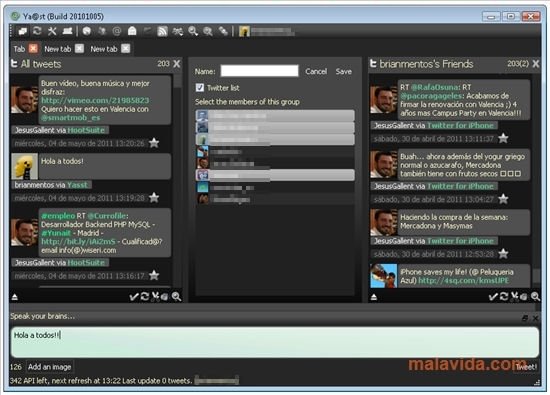550x395 pixels.
Task: Mark all read checkmark in All tweets
Action: click(134, 297)
